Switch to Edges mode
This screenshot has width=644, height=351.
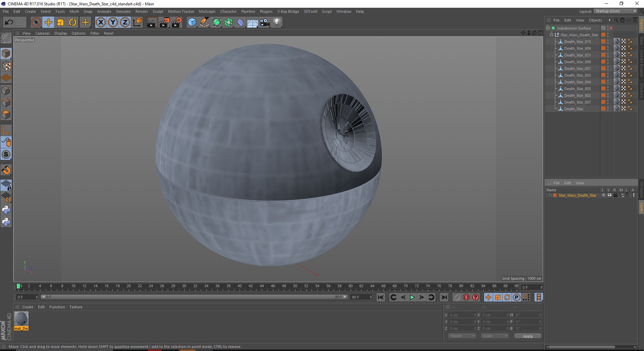6,103
